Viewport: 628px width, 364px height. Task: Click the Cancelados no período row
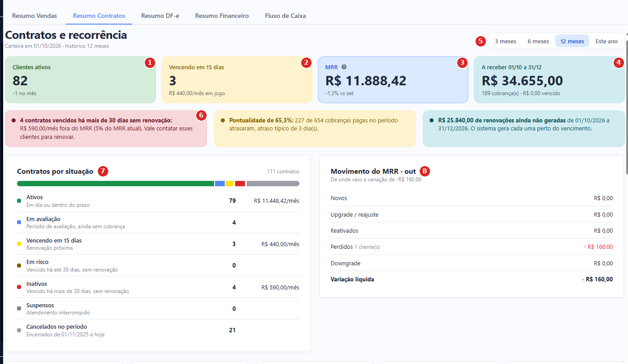click(158, 330)
